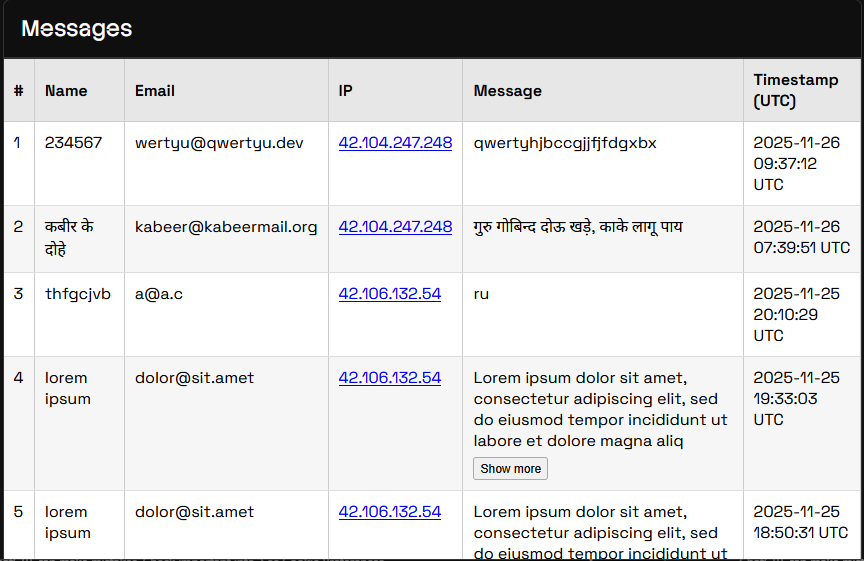The width and height of the screenshot is (864, 561).
Task: Click the message text "ru"
Action: tap(481, 294)
